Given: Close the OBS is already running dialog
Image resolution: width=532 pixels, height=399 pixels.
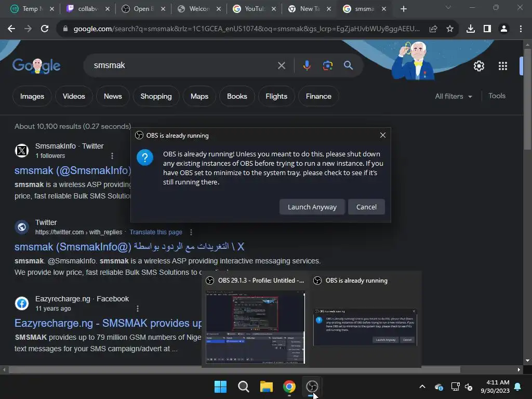Looking at the screenshot, I should [383, 135].
